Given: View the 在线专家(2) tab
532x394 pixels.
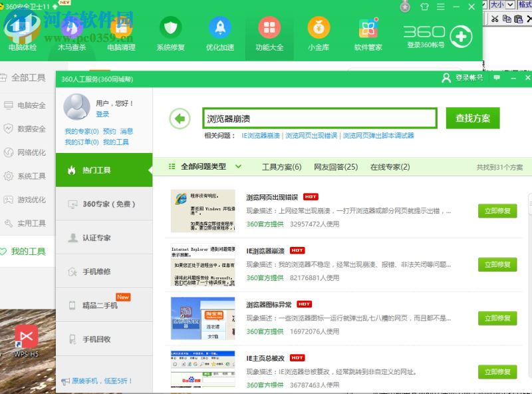Looking at the screenshot, I should tap(390, 167).
